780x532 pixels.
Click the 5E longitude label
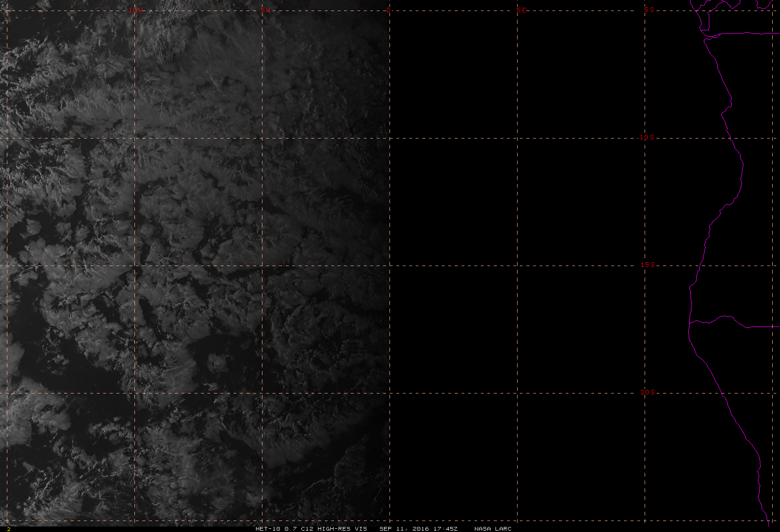click(521, 10)
